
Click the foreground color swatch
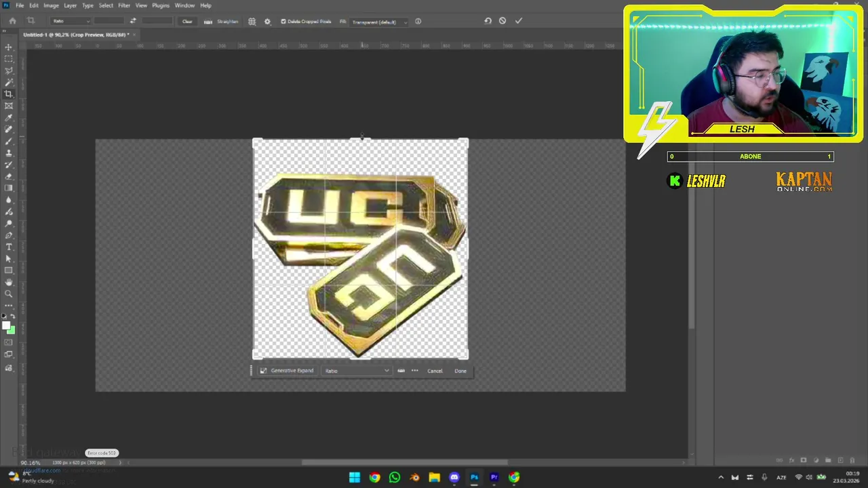[6, 327]
